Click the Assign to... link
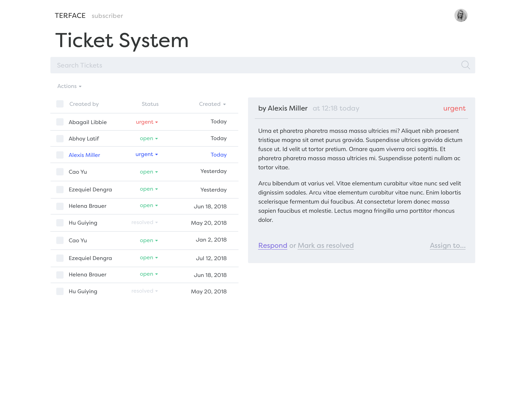Screen dimensions: 526x420 point(447,245)
